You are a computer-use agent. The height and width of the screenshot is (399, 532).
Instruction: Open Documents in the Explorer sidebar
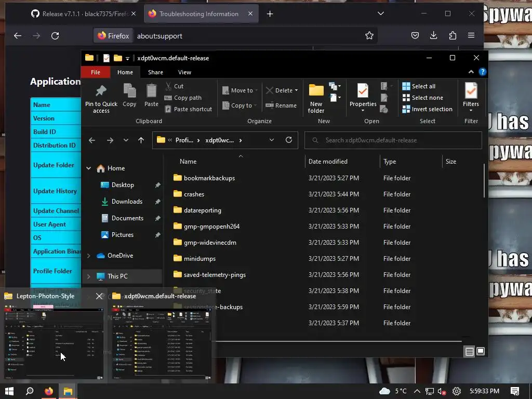point(127,218)
